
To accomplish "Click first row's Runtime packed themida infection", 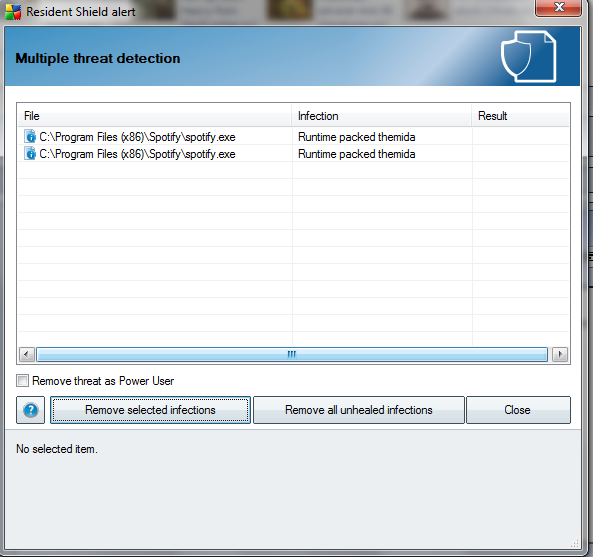I will point(357,137).
